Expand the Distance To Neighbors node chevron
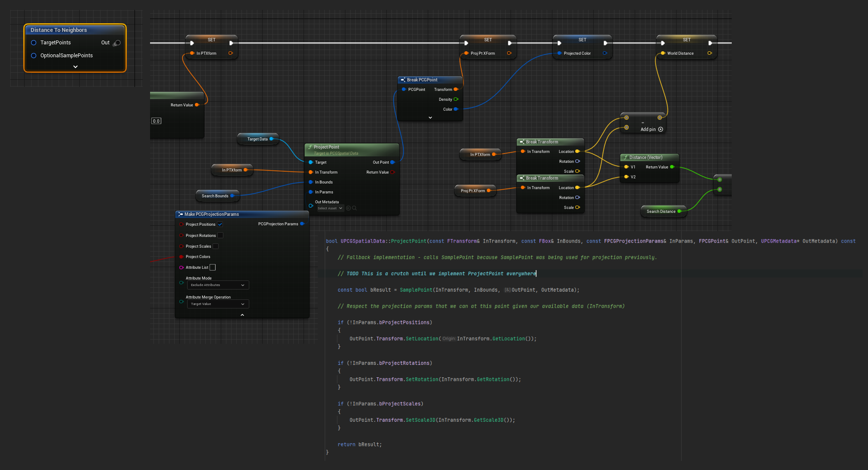 (x=75, y=67)
